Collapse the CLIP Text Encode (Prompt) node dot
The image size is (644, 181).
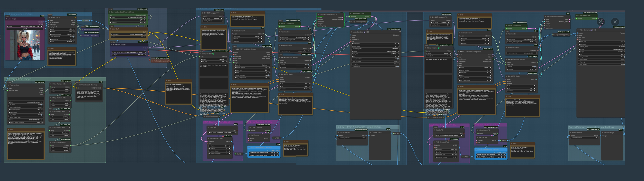click(77, 85)
